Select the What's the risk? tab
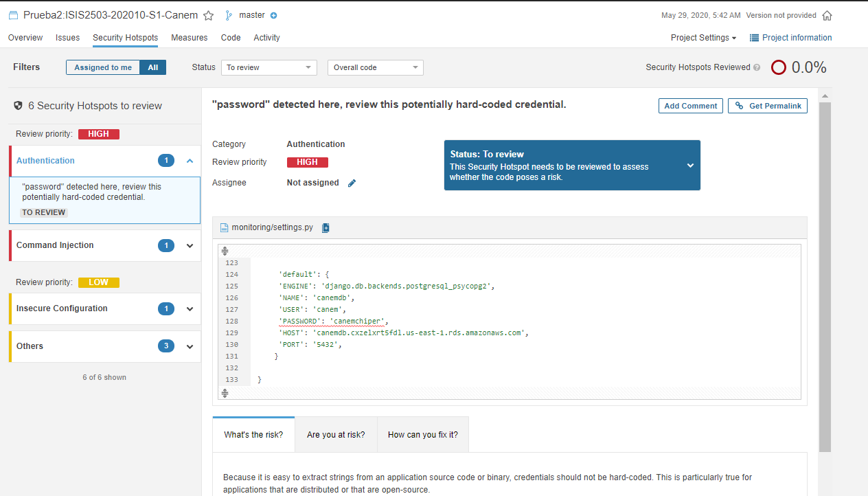The height and width of the screenshot is (496, 868). [253, 435]
